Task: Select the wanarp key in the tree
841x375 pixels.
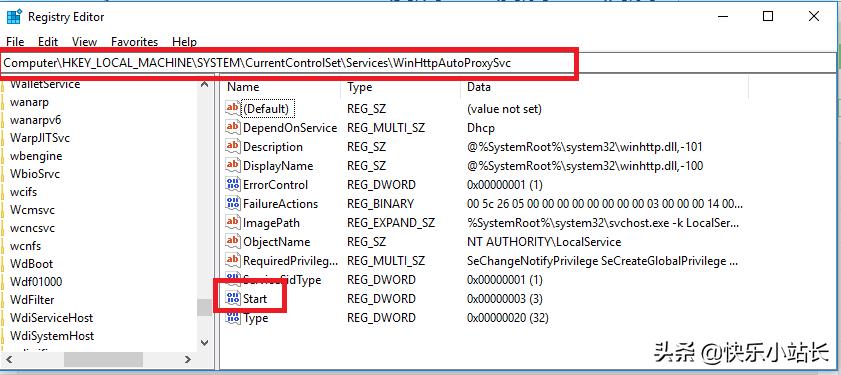Action: pyautogui.click(x=29, y=102)
